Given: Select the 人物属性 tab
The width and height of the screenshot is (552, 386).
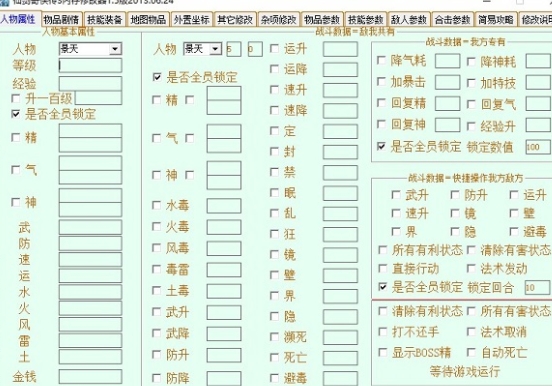Looking at the screenshot, I should click(18, 19).
